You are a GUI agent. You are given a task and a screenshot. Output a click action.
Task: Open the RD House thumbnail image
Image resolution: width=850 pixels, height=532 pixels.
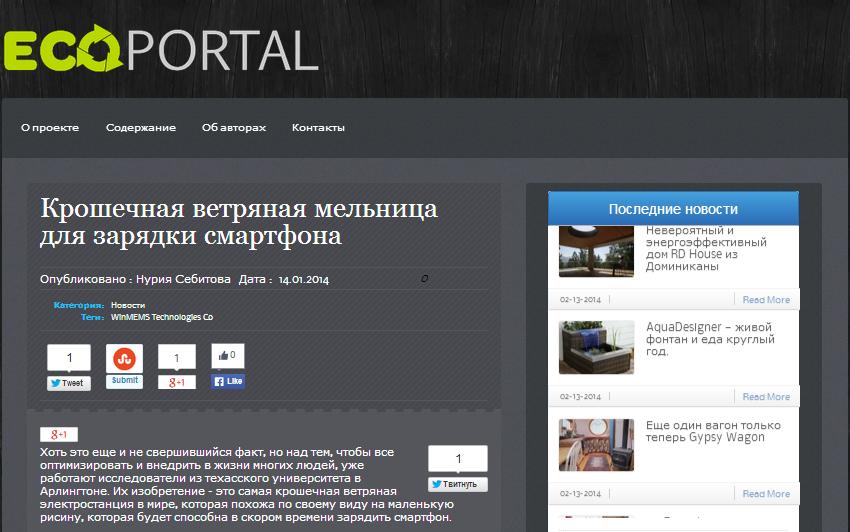coord(596,251)
